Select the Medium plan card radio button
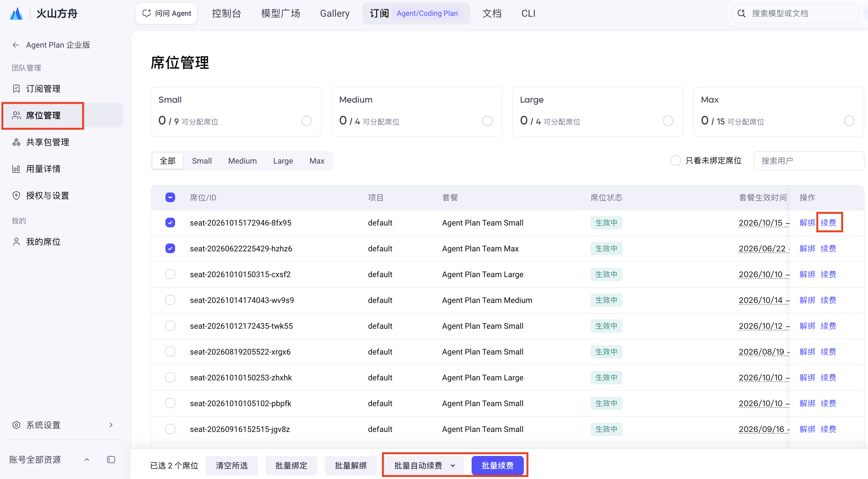The width and height of the screenshot is (868, 479). (487, 121)
